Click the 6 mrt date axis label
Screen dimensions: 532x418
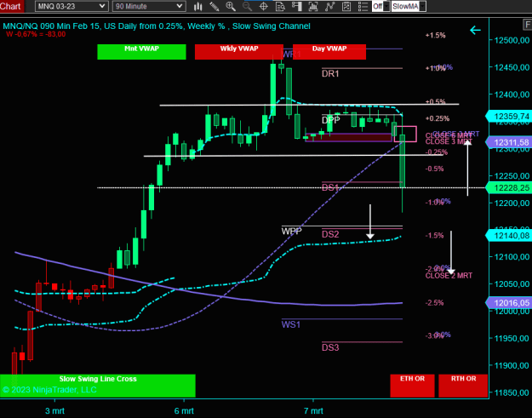point(184,411)
